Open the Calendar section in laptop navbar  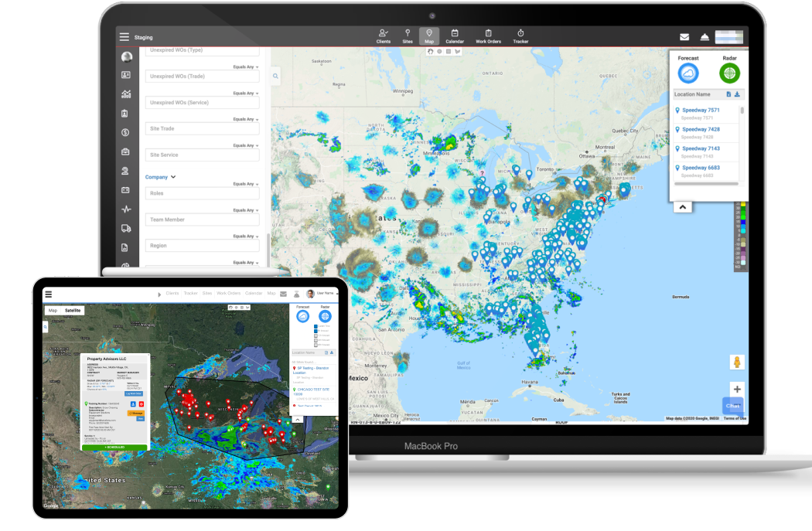[455, 36]
